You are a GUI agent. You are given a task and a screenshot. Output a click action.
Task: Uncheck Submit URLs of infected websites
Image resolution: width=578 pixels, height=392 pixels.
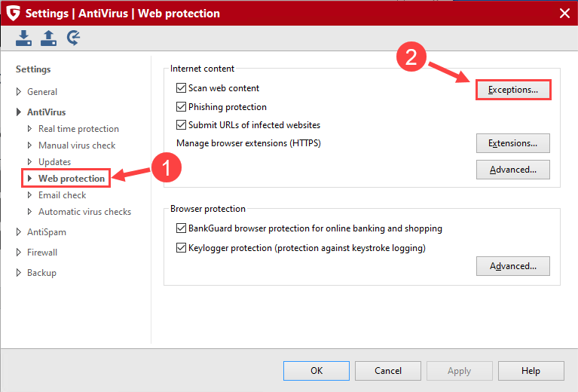[181, 125]
